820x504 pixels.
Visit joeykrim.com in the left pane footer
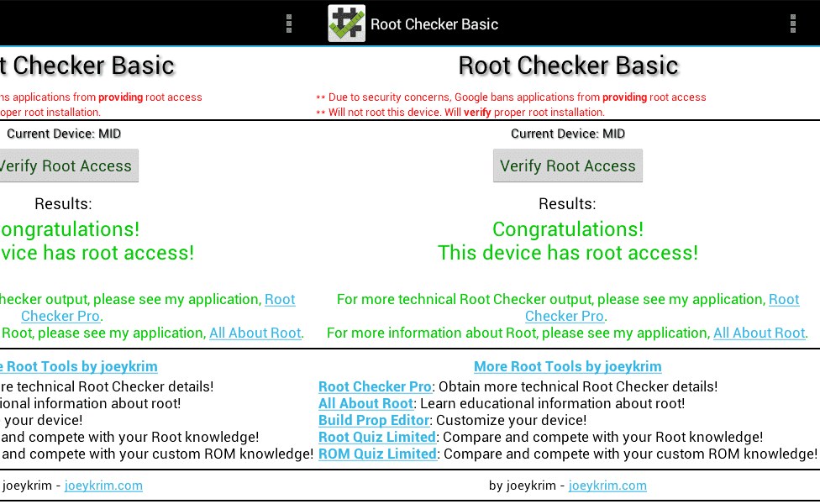tap(103, 486)
